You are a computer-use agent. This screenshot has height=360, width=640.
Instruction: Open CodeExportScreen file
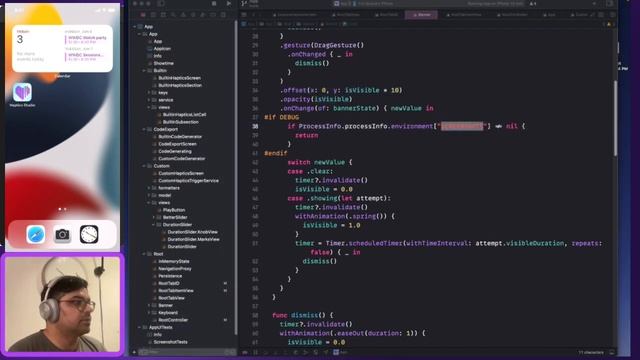point(177,144)
